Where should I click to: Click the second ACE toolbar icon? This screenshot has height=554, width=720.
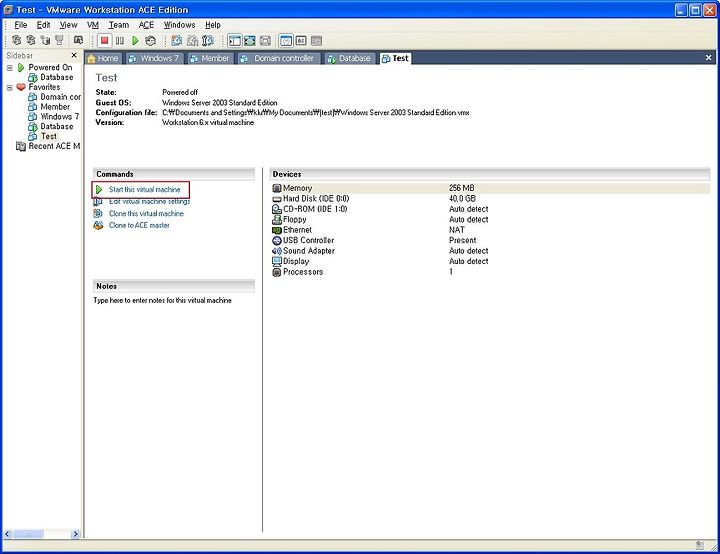31,40
